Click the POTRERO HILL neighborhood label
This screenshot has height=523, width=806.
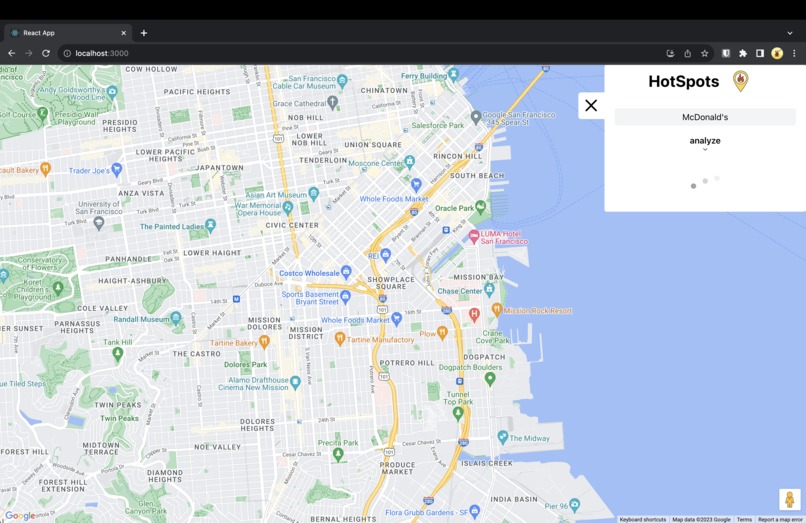[x=407, y=363]
